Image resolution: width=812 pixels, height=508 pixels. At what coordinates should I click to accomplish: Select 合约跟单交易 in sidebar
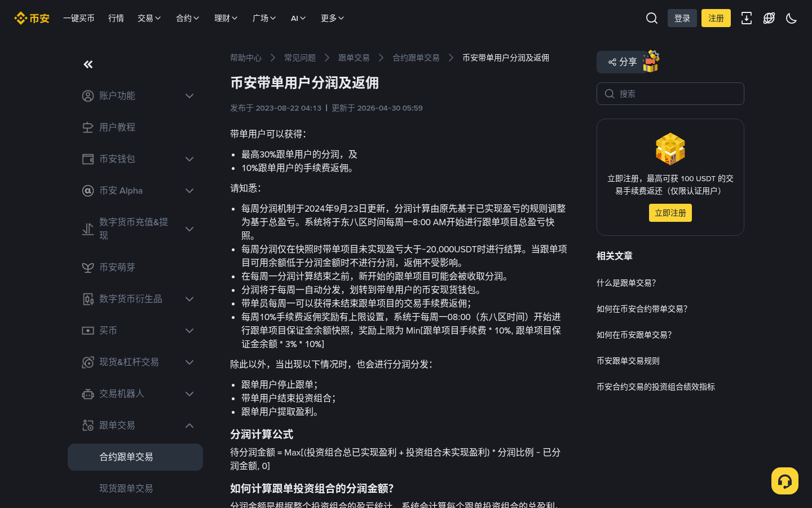[x=135, y=457]
